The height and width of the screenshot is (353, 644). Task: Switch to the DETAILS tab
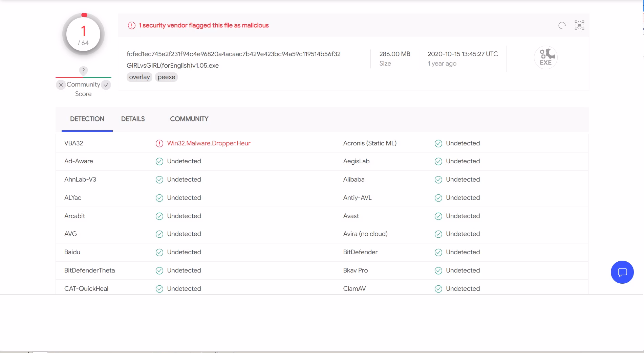[x=133, y=119]
